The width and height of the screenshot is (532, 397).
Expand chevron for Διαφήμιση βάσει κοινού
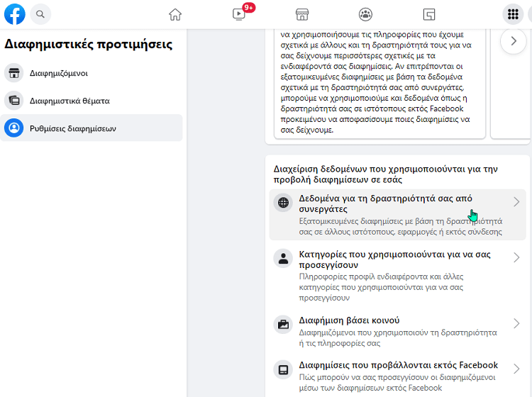pyautogui.click(x=516, y=323)
